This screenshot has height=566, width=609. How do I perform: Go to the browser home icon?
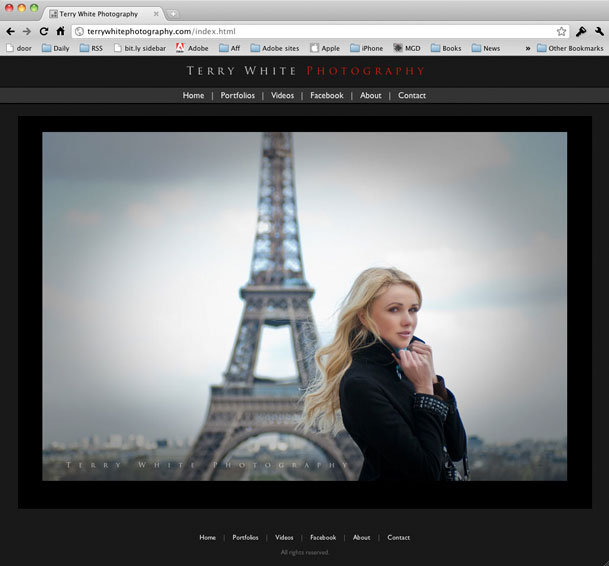tap(60, 32)
